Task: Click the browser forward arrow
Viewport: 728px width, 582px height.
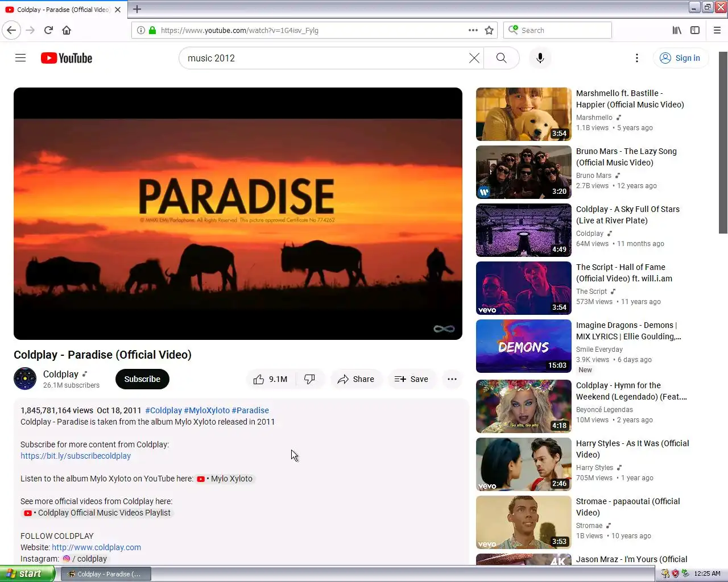Action: pyautogui.click(x=30, y=30)
